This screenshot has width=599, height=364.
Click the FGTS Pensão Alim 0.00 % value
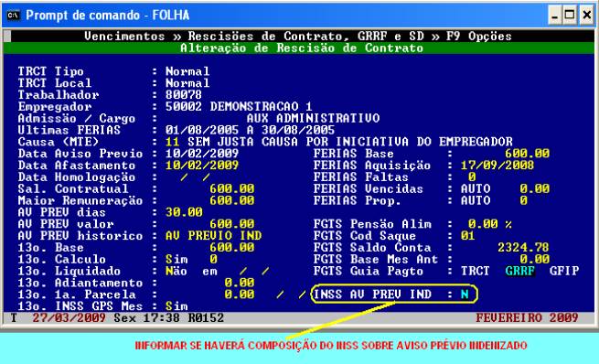[x=490, y=224]
